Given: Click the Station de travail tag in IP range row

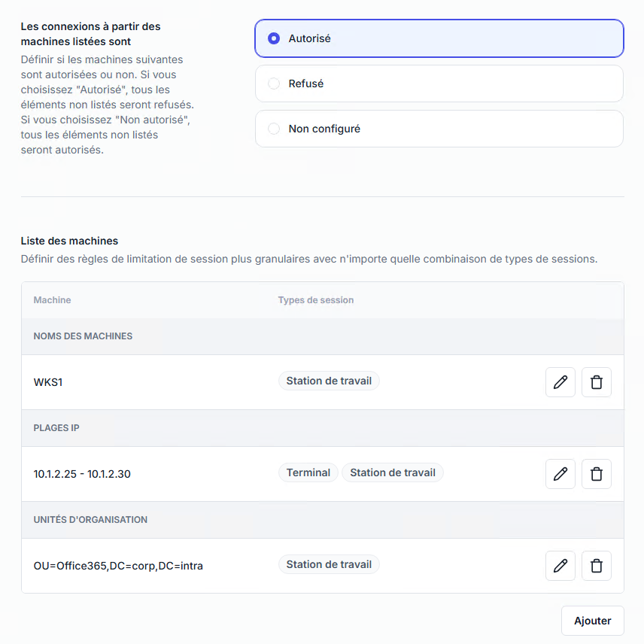Looking at the screenshot, I should (x=393, y=472).
